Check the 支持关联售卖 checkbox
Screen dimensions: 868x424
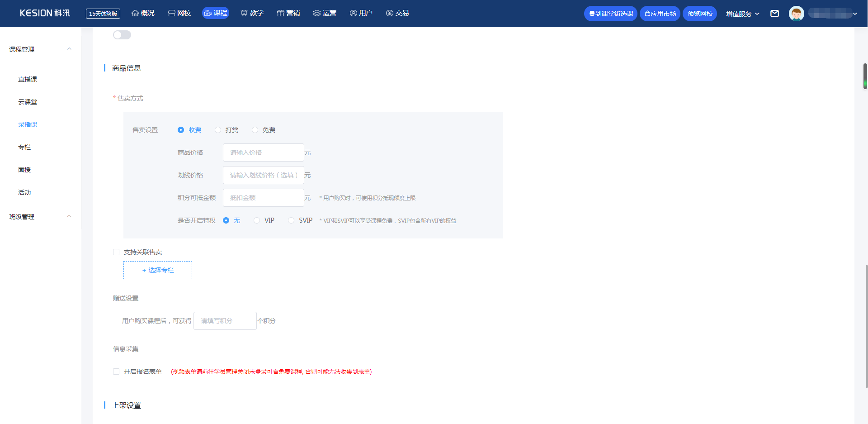tap(116, 252)
